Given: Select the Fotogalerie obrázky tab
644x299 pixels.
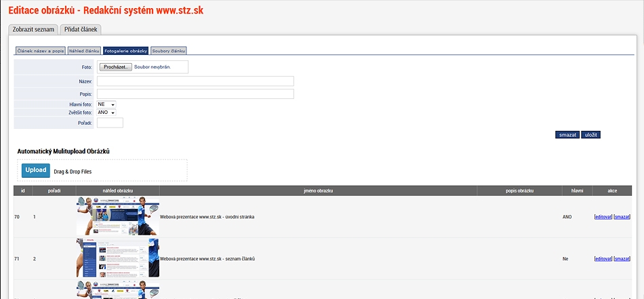Looking at the screenshot, I should click(125, 51).
